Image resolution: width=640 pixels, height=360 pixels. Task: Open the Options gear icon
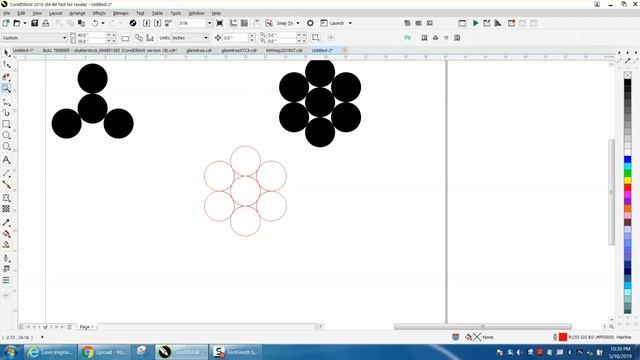click(310, 23)
